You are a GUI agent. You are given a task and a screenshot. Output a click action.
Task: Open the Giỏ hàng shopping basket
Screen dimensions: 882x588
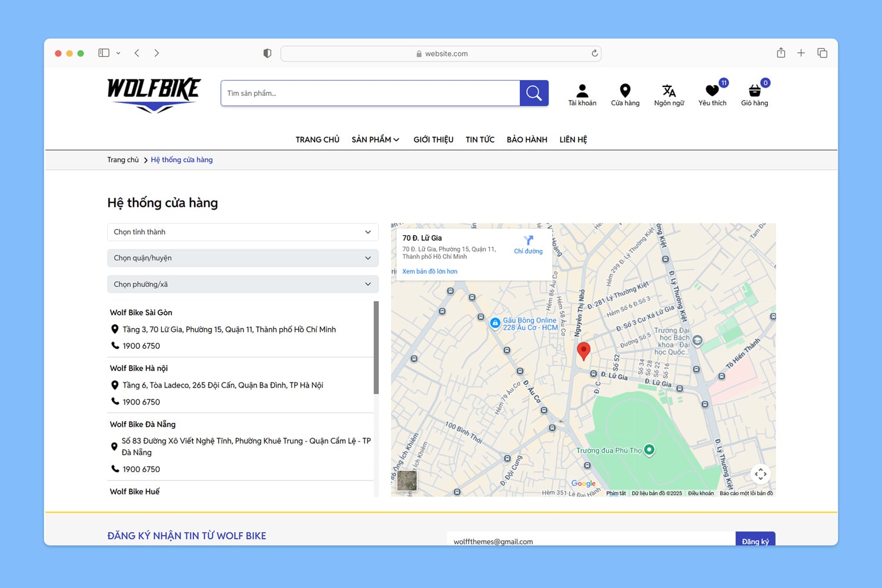click(754, 91)
